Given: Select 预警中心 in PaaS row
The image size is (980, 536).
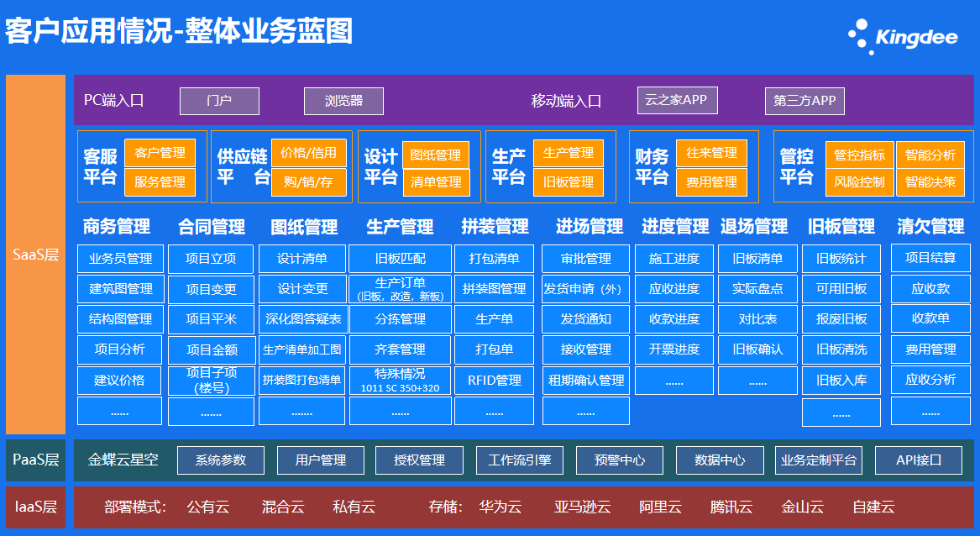Looking at the screenshot, I should click(620, 460).
